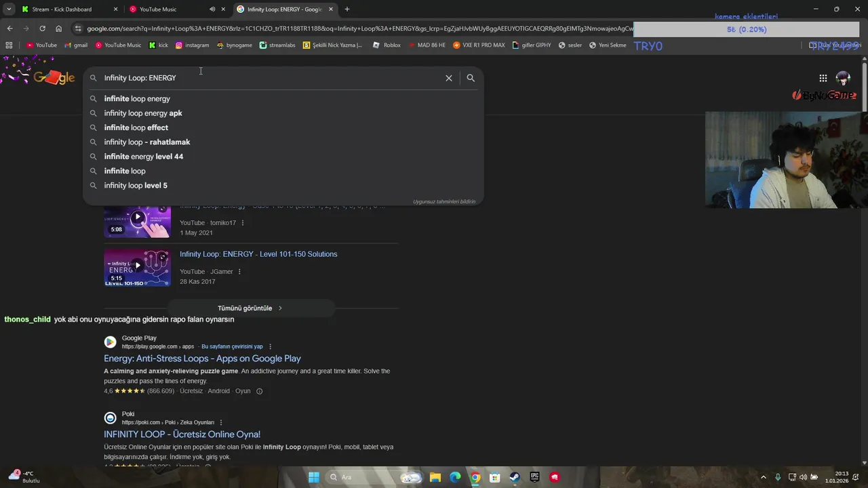View site information icon in address bar
This screenshot has height=488, width=868.
pos(78,28)
